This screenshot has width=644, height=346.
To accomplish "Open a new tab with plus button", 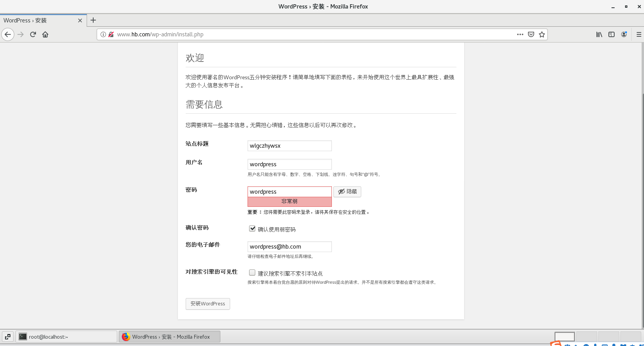I will 93,20.
